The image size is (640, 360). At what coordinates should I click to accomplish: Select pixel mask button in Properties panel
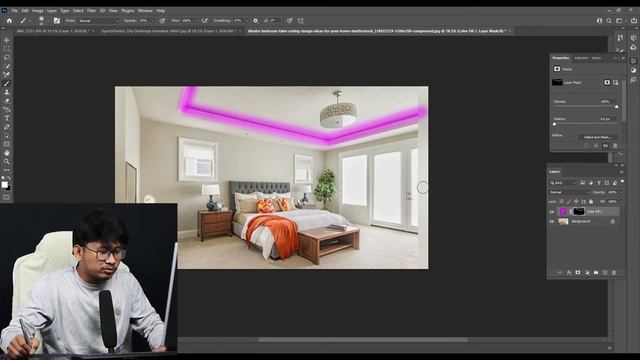(607, 82)
